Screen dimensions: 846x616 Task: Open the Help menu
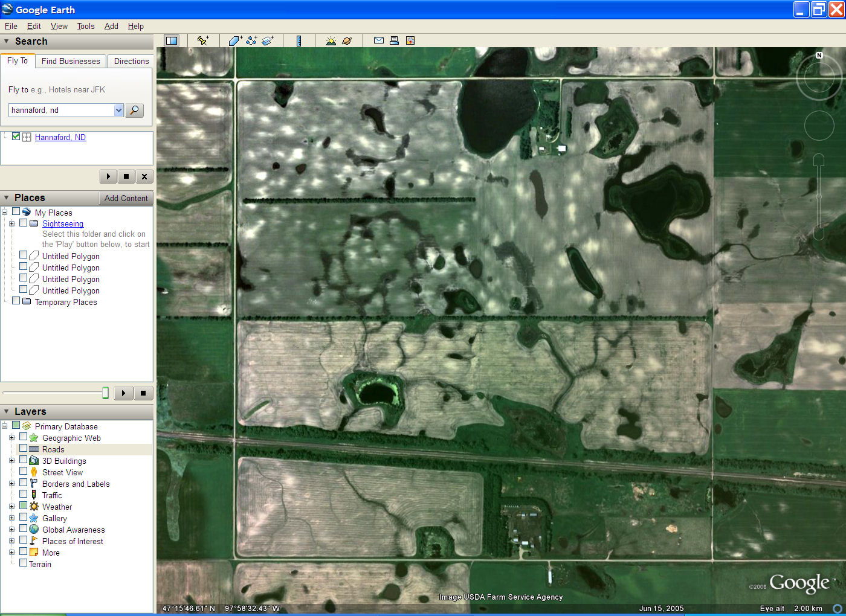[136, 26]
